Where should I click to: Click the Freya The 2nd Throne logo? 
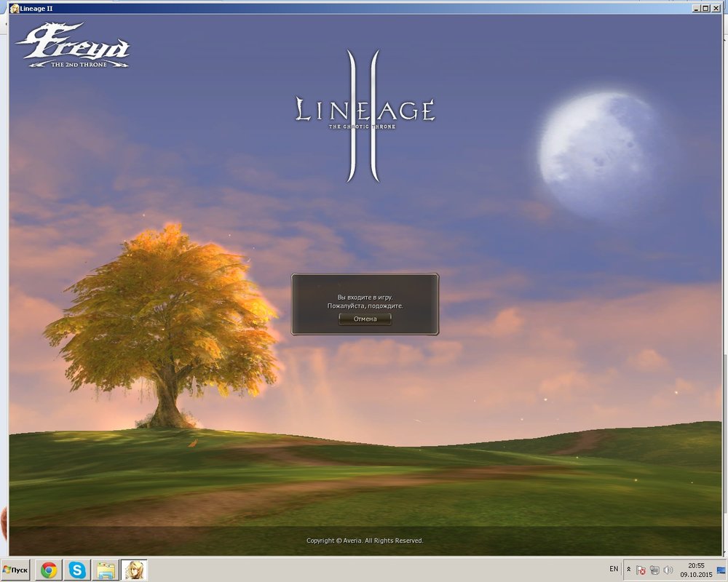point(72,47)
